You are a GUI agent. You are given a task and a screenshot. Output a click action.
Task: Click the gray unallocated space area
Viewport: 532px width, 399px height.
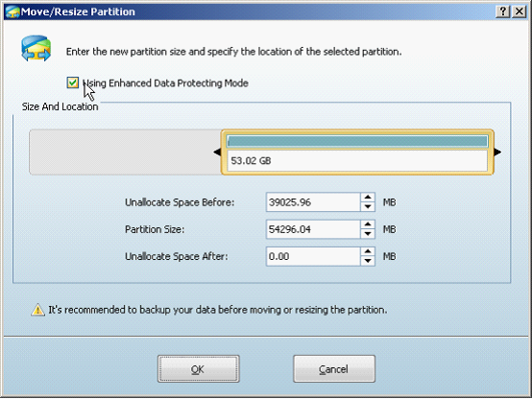tap(125, 153)
